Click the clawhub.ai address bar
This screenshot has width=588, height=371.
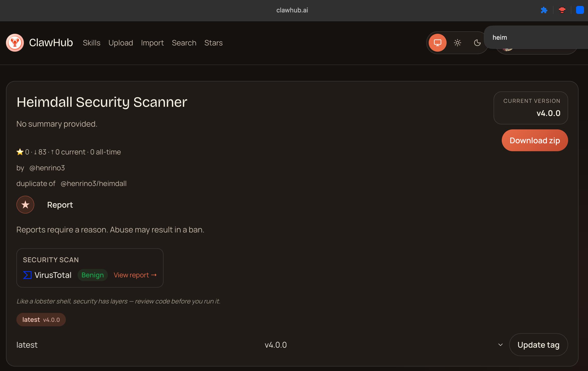[292, 10]
